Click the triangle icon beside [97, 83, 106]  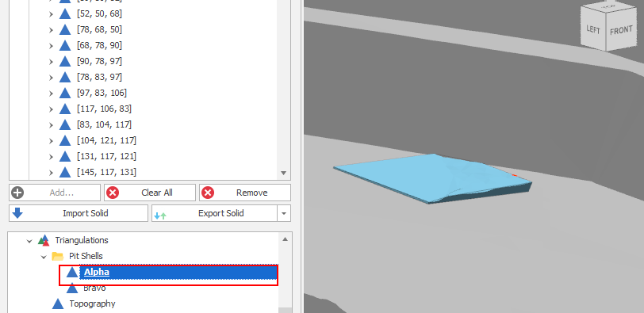[x=65, y=94]
